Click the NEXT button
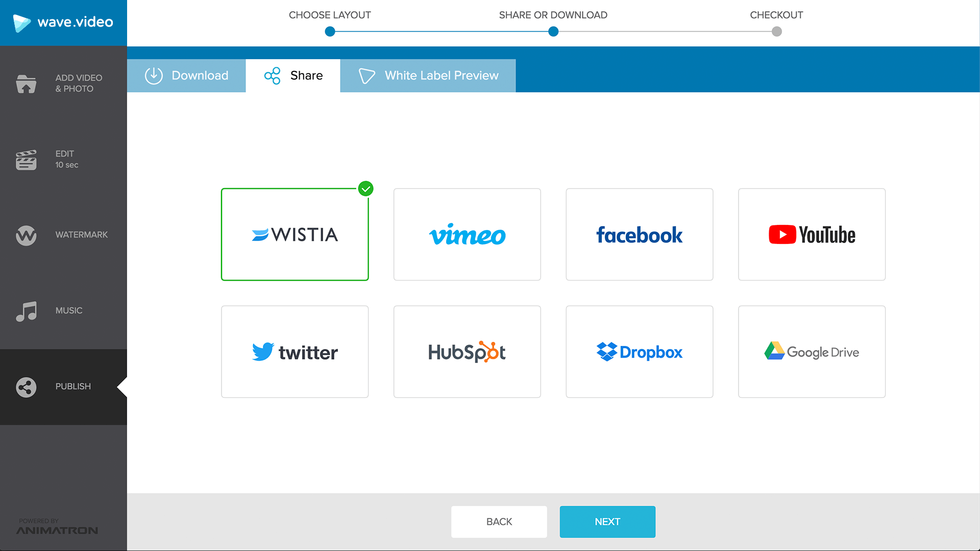The image size is (980, 551). (x=607, y=522)
